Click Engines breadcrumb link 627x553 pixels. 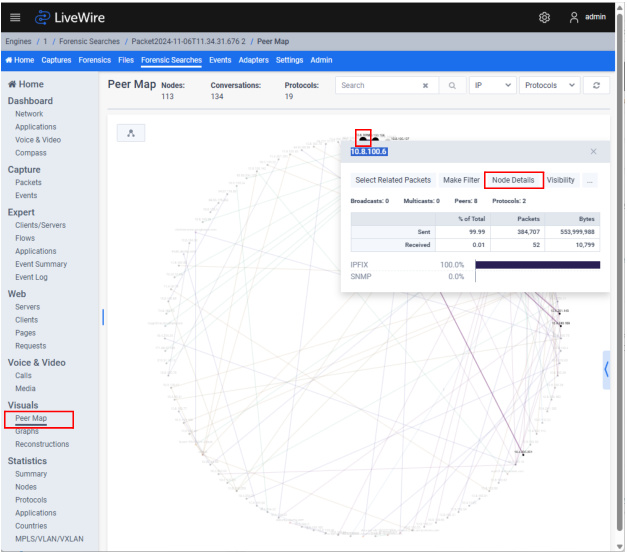(x=18, y=42)
